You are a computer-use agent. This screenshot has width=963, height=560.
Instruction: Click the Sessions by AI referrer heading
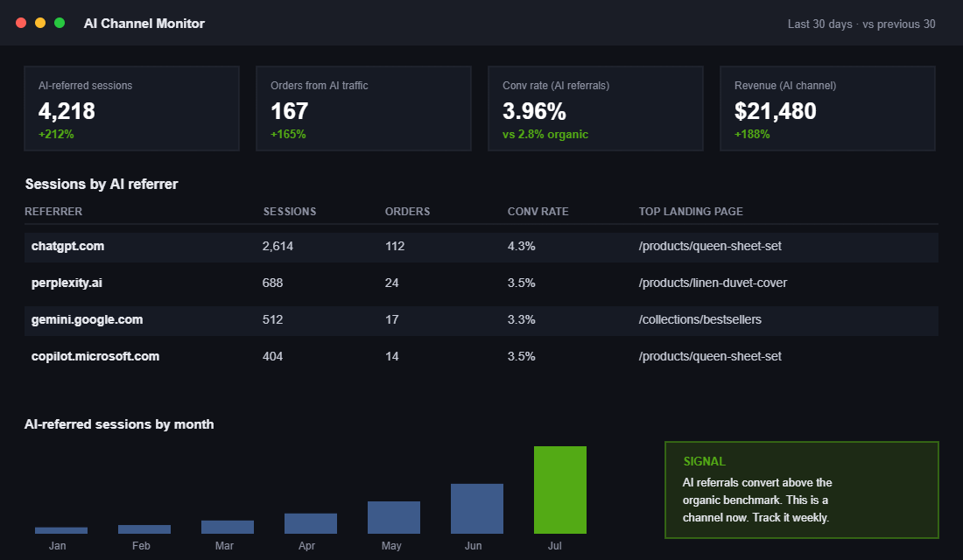click(102, 185)
